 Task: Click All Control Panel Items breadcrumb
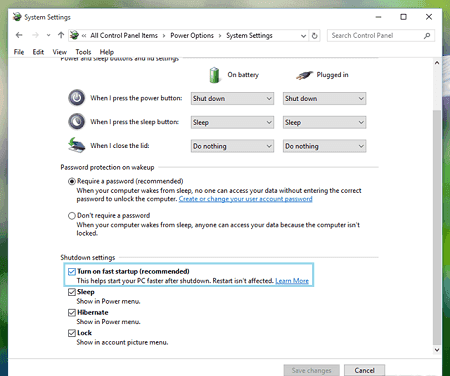pyautogui.click(x=124, y=35)
